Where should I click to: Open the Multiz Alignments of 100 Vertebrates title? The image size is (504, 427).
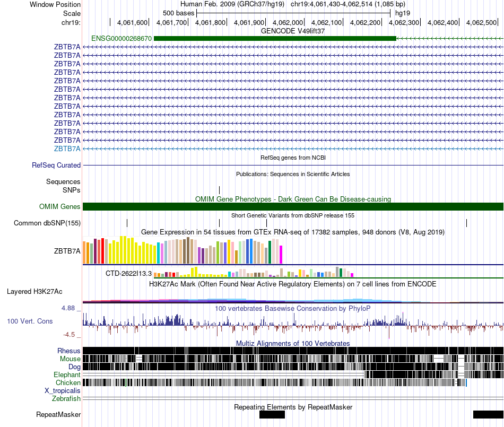pyautogui.click(x=293, y=343)
